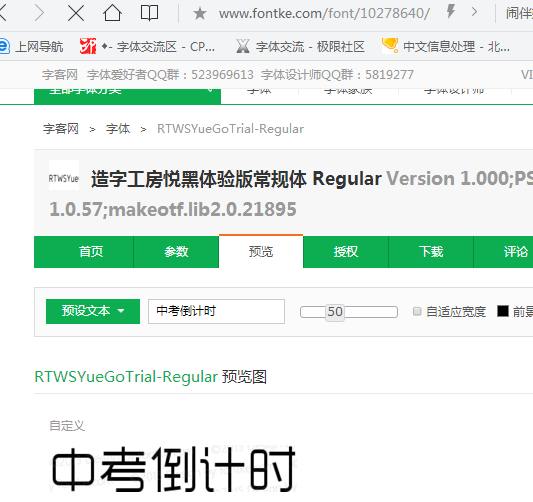Screen dimensions: 533x502
Task: Open the 预设文本 dropdown
Action: [x=93, y=311]
